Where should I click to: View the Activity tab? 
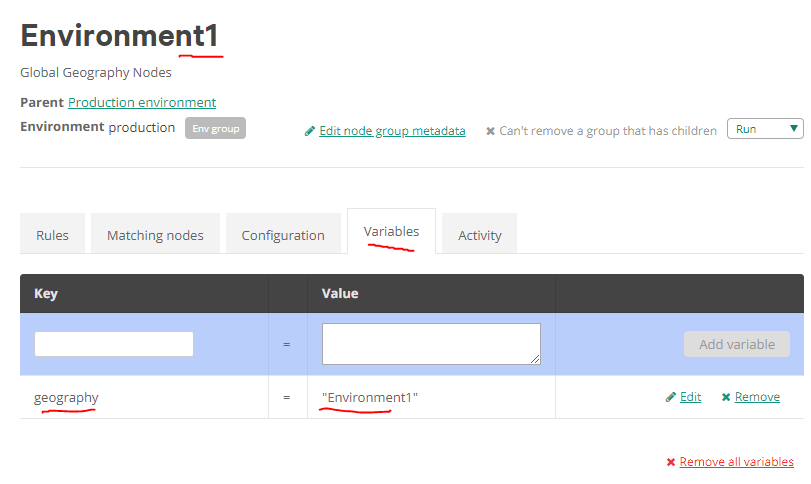(479, 235)
